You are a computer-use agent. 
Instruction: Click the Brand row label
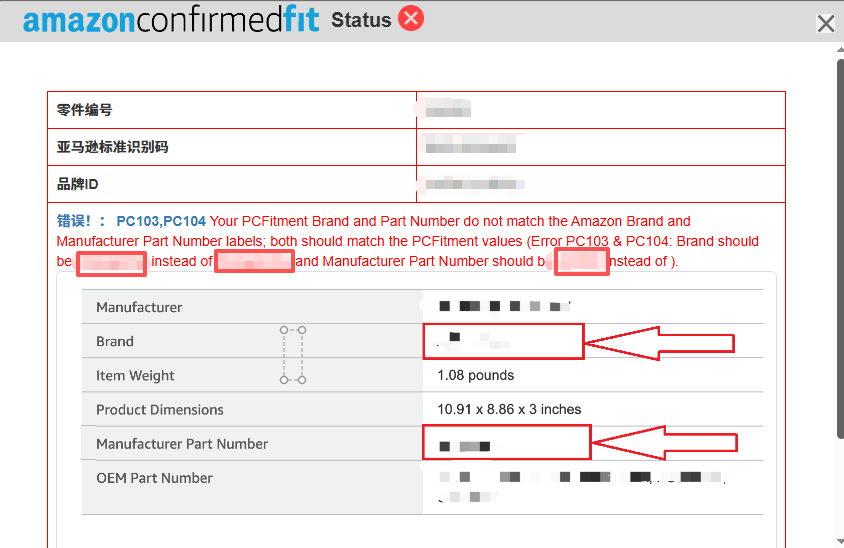(115, 342)
